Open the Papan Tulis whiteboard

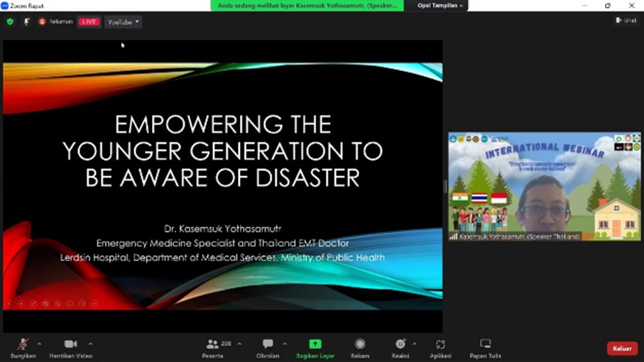[x=486, y=344]
